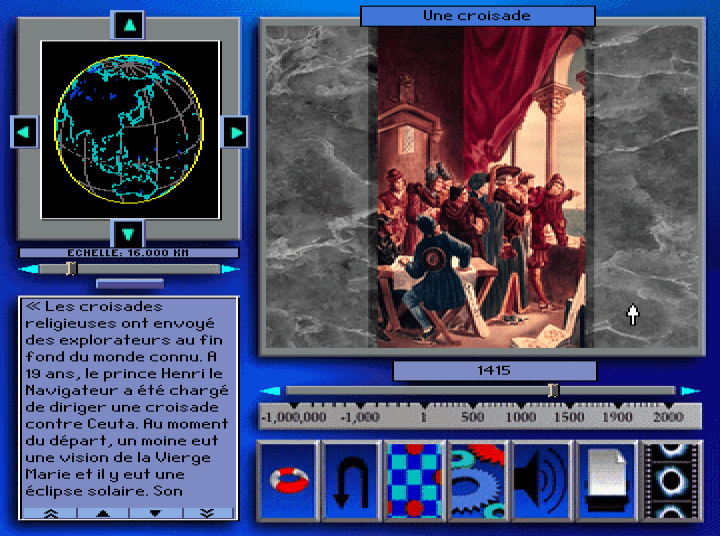Rotate the globe upward with the up arrow
This screenshot has width=720, height=536.
[128, 24]
